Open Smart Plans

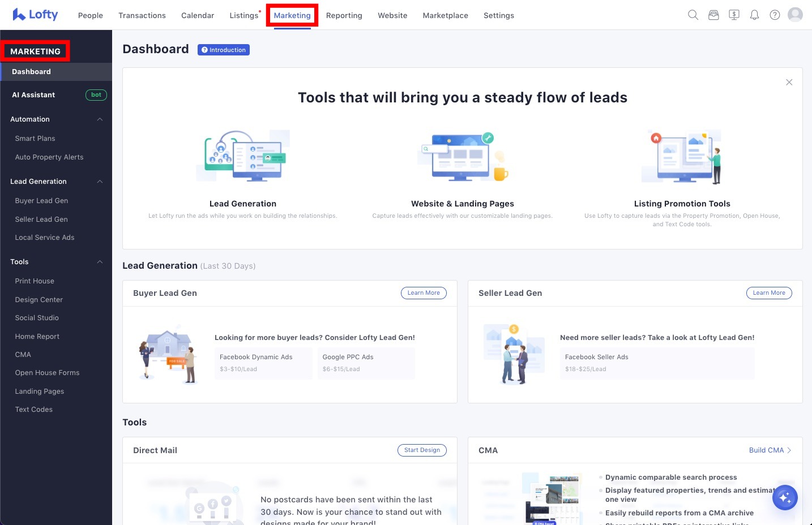(35, 139)
